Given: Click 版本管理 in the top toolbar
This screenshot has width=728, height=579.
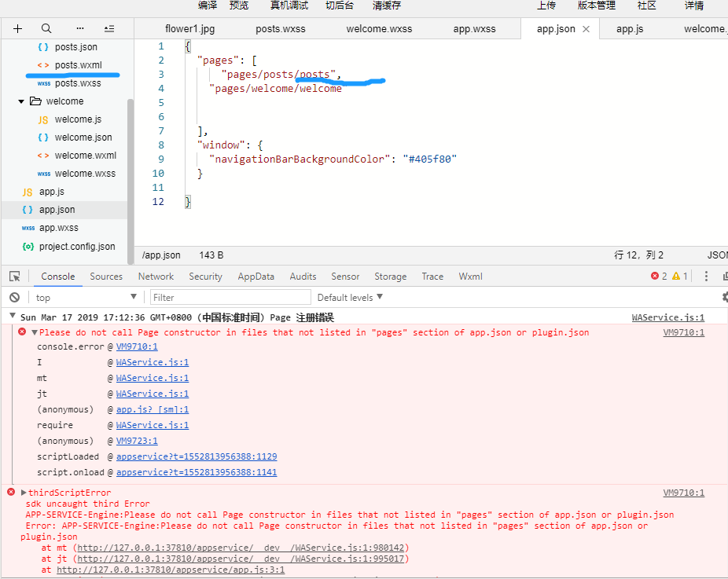Looking at the screenshot, I should coord(596,5).
